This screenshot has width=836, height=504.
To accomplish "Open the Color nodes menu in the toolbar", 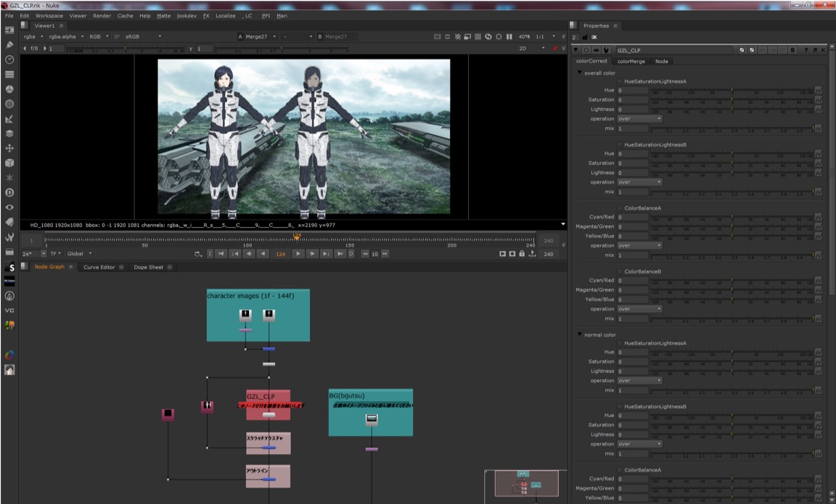I will coord(9,89).
